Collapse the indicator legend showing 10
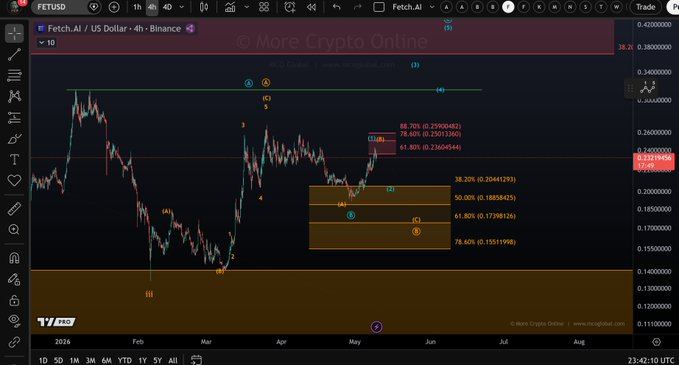The width and height of the screenshot is (679, 365). click(x=46, y=42)
